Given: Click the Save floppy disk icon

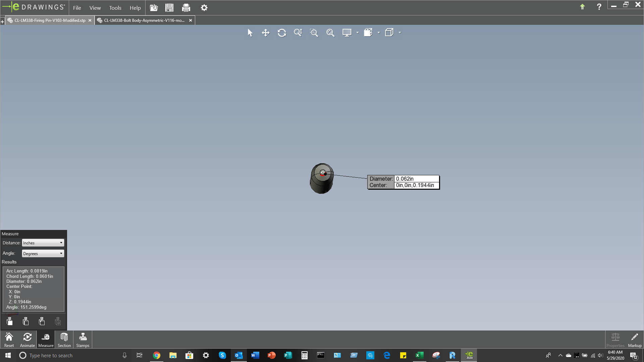Looking at the screenshot, I should (169, 7).
